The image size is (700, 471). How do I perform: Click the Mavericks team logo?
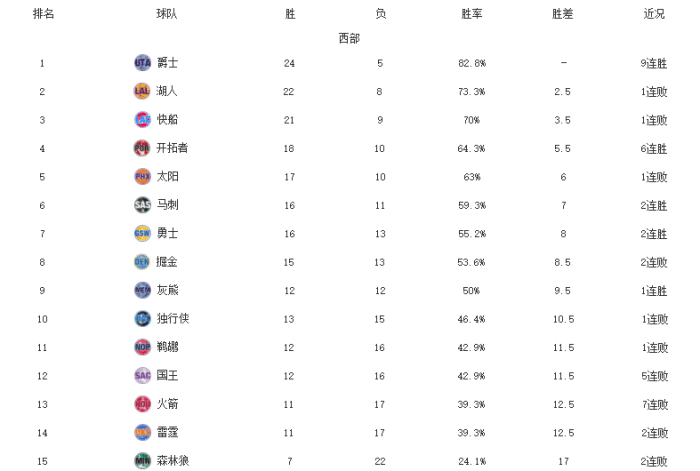point(142,319)
